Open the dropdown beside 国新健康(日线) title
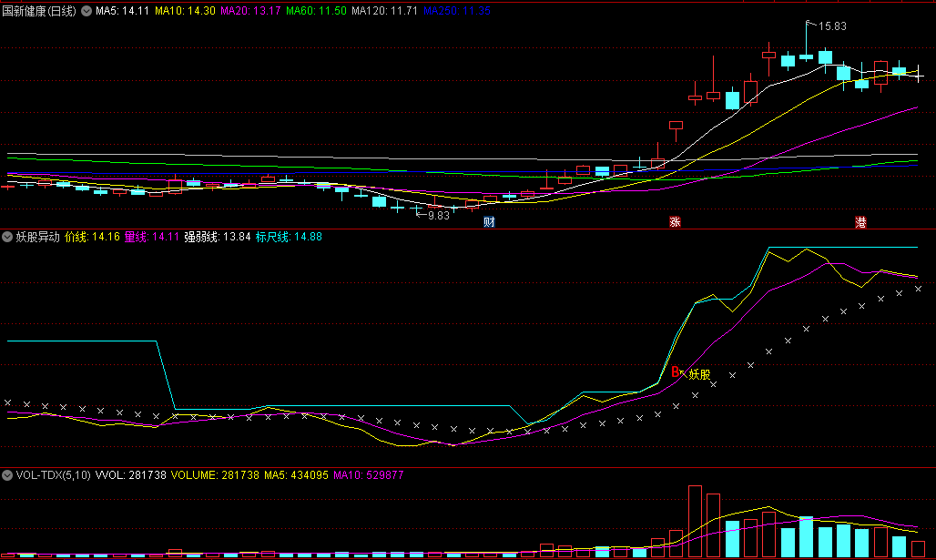 [x=86, y=11]
